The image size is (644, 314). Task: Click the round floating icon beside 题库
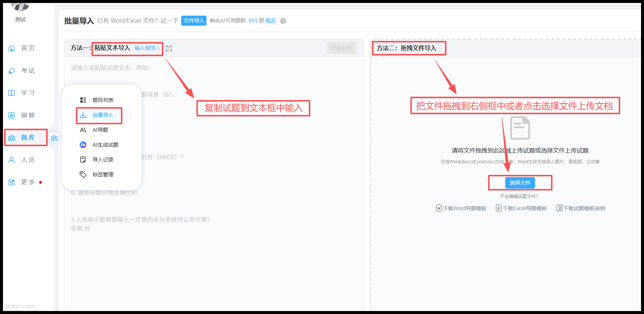tap(54, 138)
